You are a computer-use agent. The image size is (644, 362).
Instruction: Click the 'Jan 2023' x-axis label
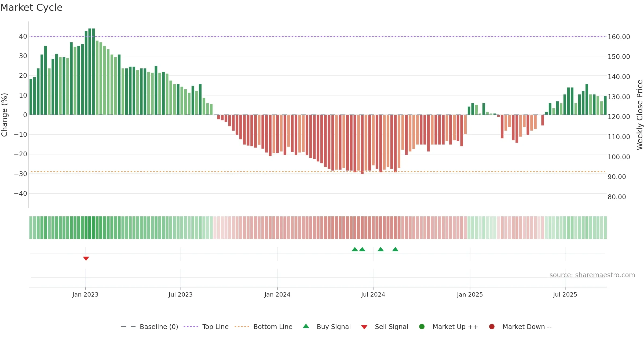pos(85,294)
